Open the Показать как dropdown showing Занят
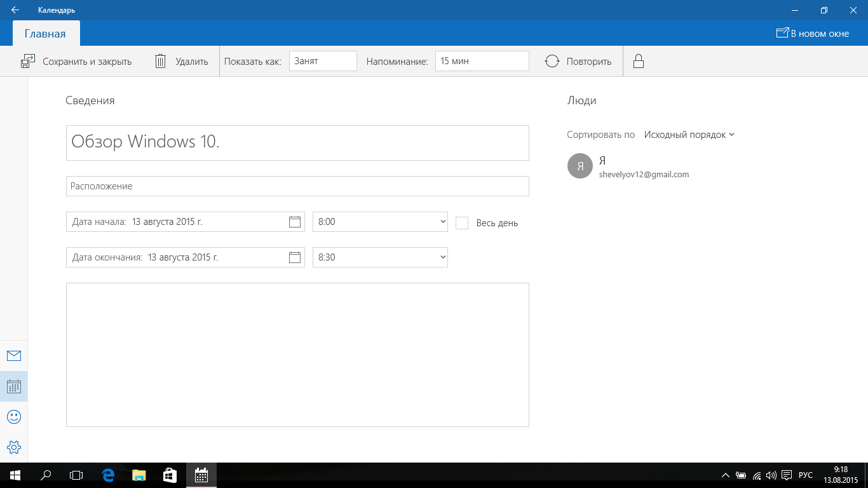Image resolution: width=868 pixels, height=488 pixels. (x=323, y=61)
